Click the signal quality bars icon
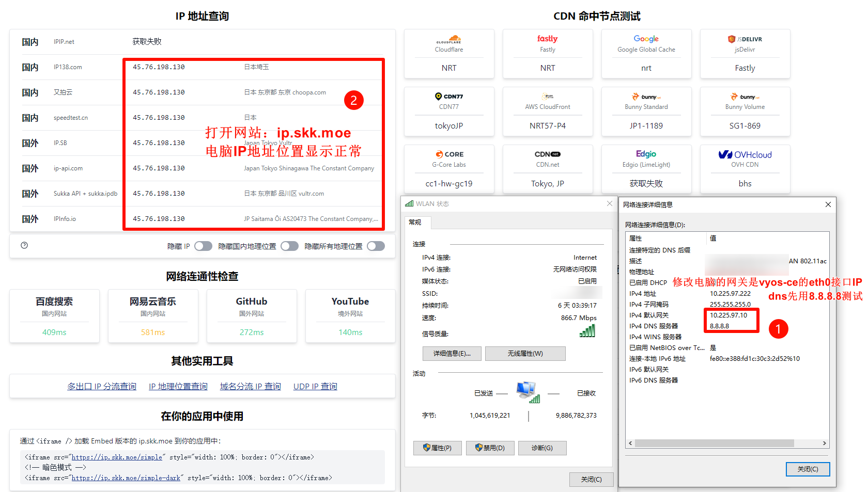This screenshot has width=868, height=492. pos(587,331)
